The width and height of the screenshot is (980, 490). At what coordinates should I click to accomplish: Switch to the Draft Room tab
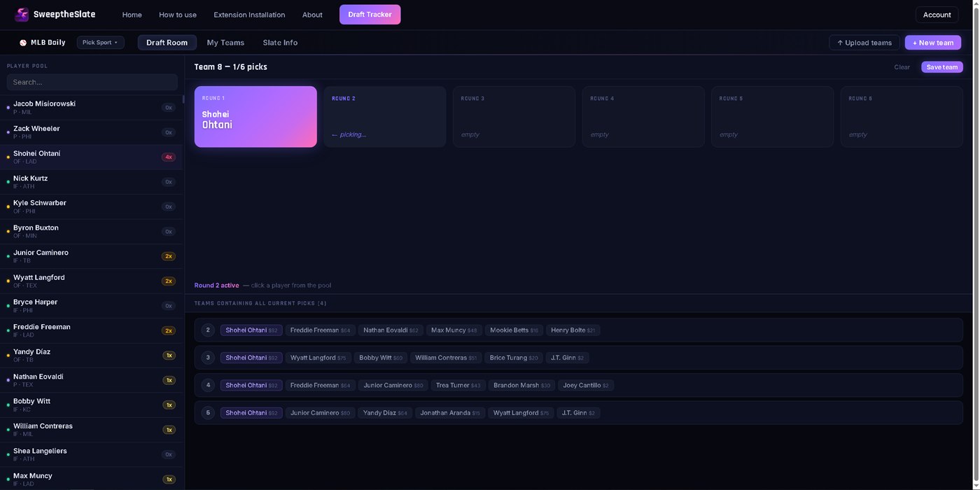(x=167, y=43)
